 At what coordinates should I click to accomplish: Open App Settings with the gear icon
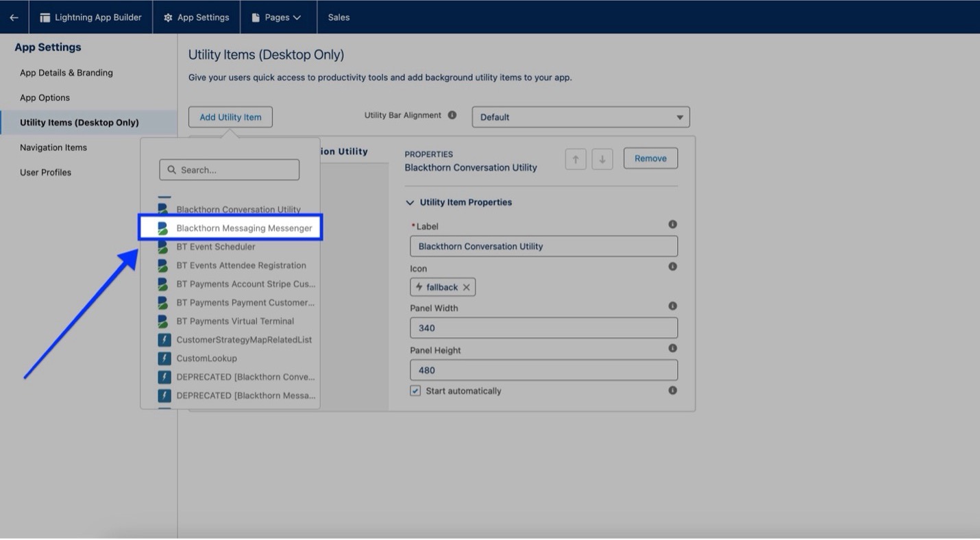[x=196, y=17]
